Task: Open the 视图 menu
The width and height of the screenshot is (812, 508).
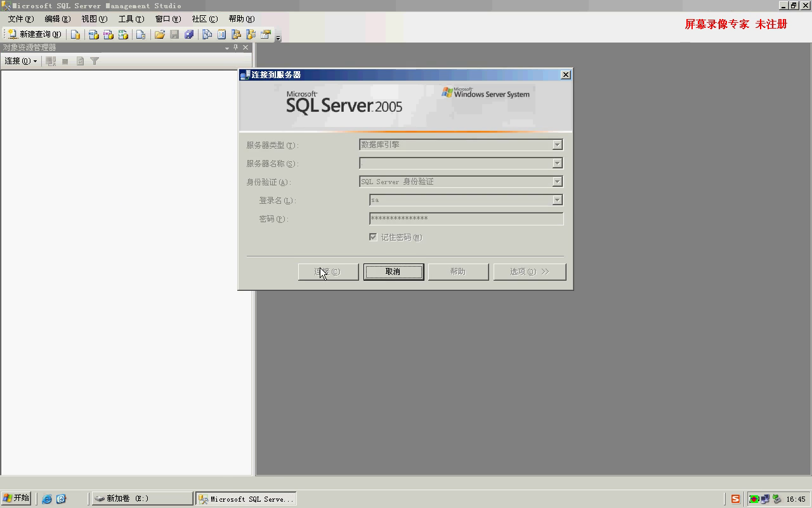Action: click(x=94, y=19)
